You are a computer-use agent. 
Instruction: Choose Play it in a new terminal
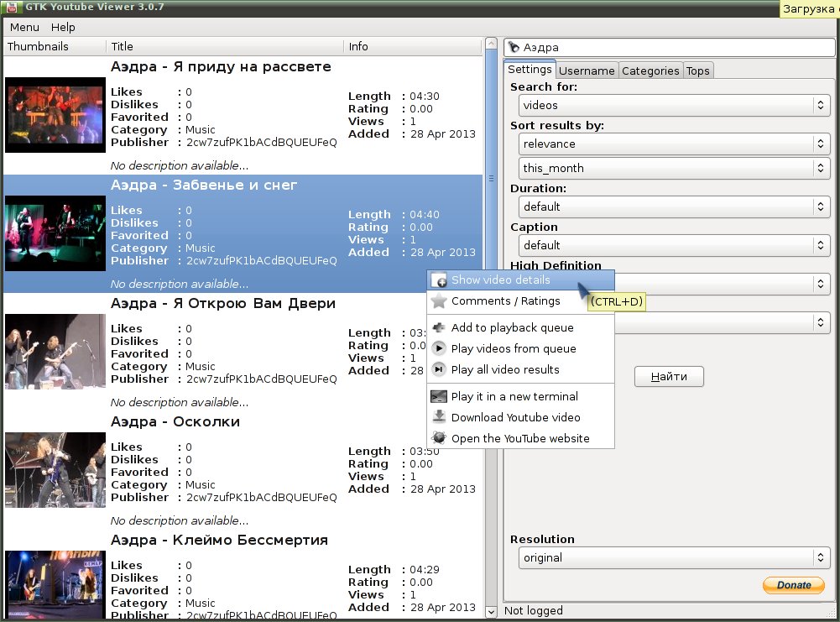point(521,396)
